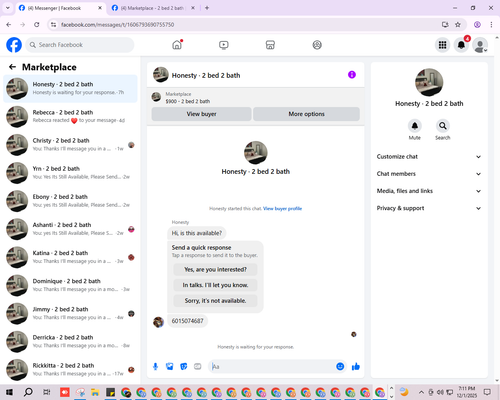
Task: Send a thumbs up like
Action: click(356, 367)
